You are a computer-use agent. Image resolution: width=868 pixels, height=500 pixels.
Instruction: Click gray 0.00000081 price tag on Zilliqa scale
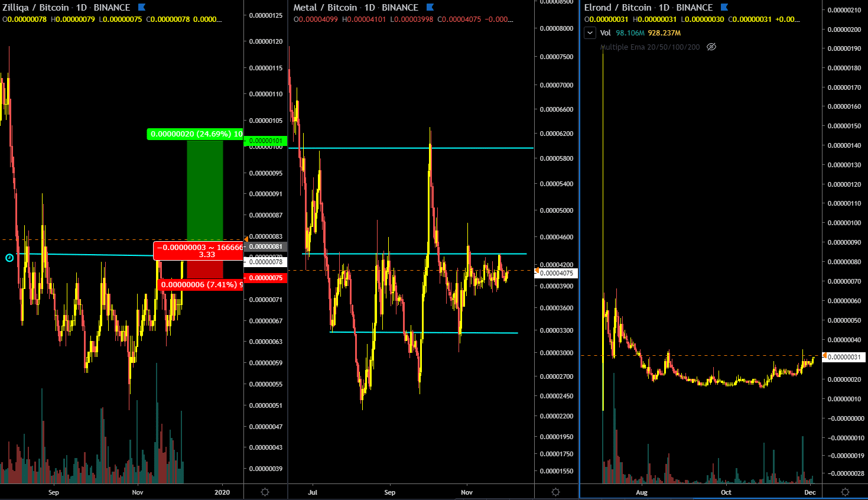[x=265, y=246]
